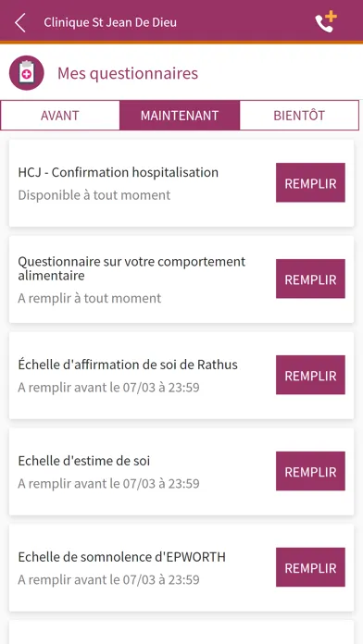Go back with the left arrow icon
The image size is (363, 644).
pyautogui.click(x=19, y=22)
